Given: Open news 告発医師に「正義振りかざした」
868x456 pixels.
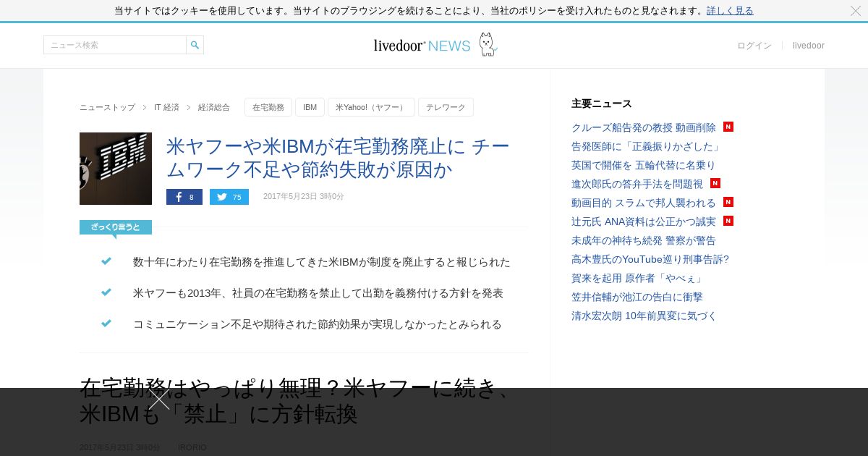Looking at the screenshot, I should pos(646,146).
